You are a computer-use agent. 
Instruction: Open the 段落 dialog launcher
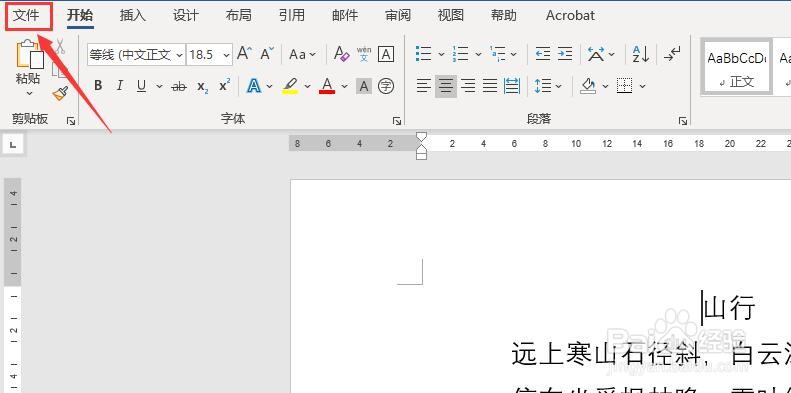683,121
